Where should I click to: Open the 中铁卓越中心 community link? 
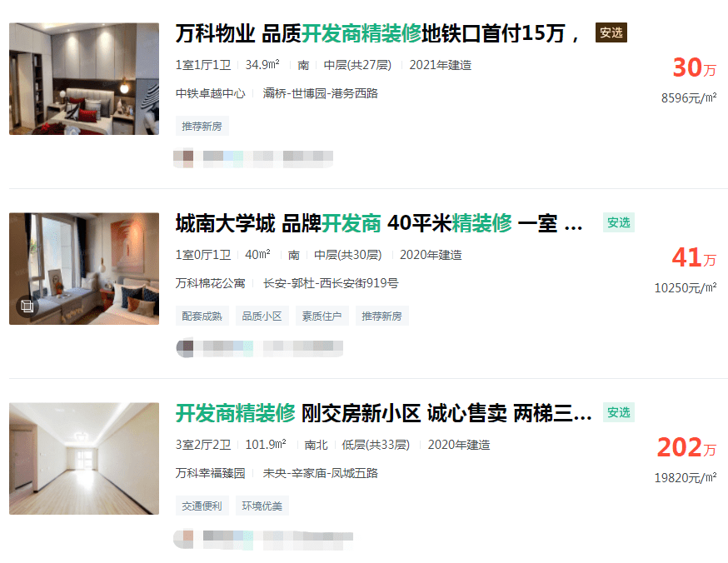coord(211,93)
